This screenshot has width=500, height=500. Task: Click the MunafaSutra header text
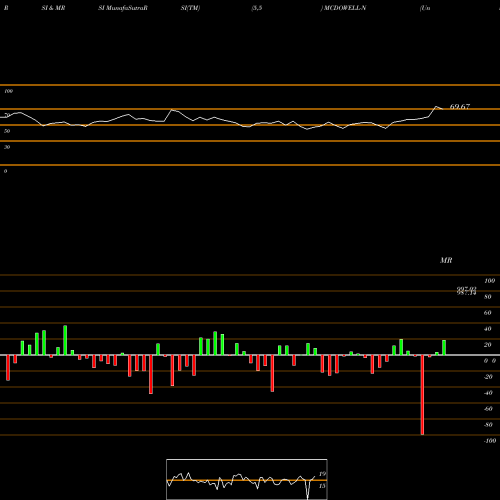pos(123,8)
